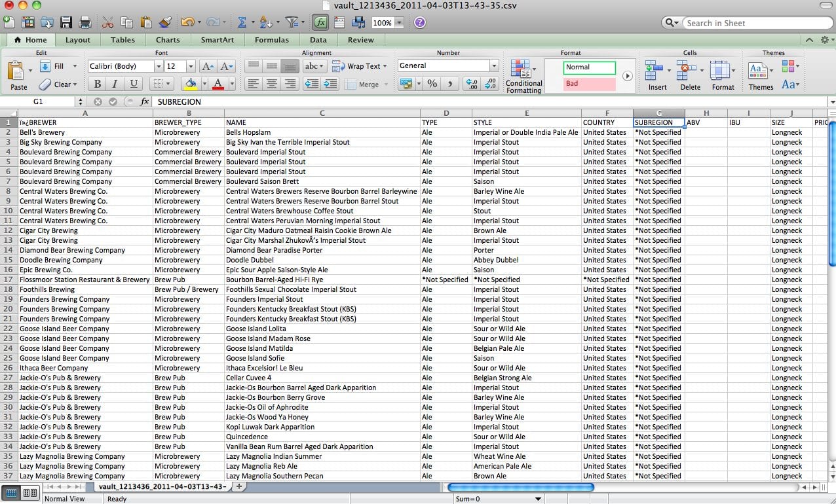The height and width of the screenshot is (504, 836).
Task: Print using the printer icon
Action: pos(85,22)
